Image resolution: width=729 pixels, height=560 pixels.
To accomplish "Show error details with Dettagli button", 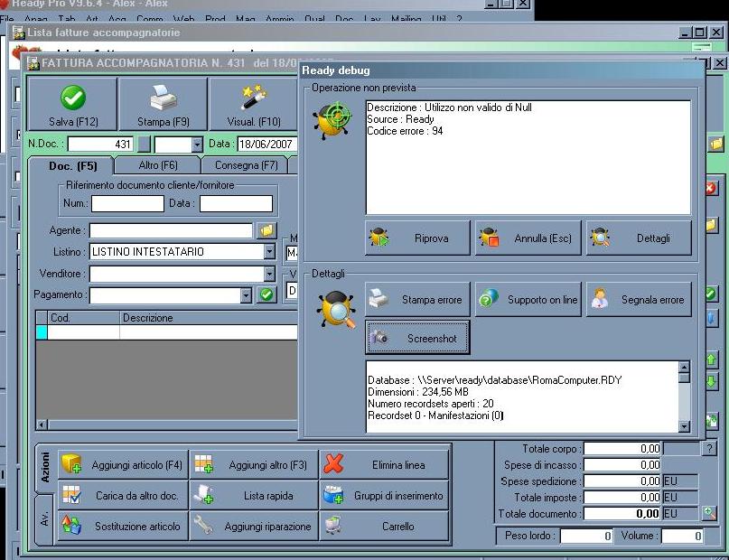I will click(x=639, y=238).
